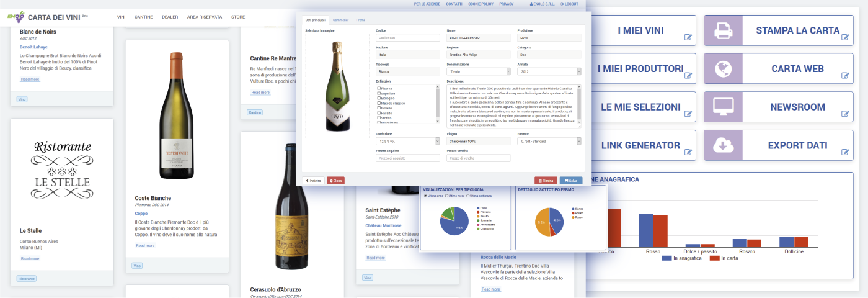Screen dimensions: 868x298
Task: Switch to the Sommelier tab
Action: click(340, 20)
